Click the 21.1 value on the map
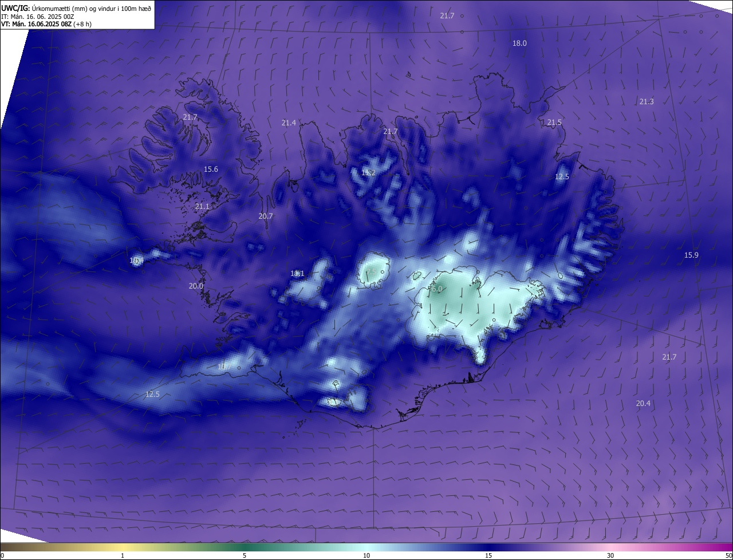Viewport: 733px width, 560px height. click(203, 207)
